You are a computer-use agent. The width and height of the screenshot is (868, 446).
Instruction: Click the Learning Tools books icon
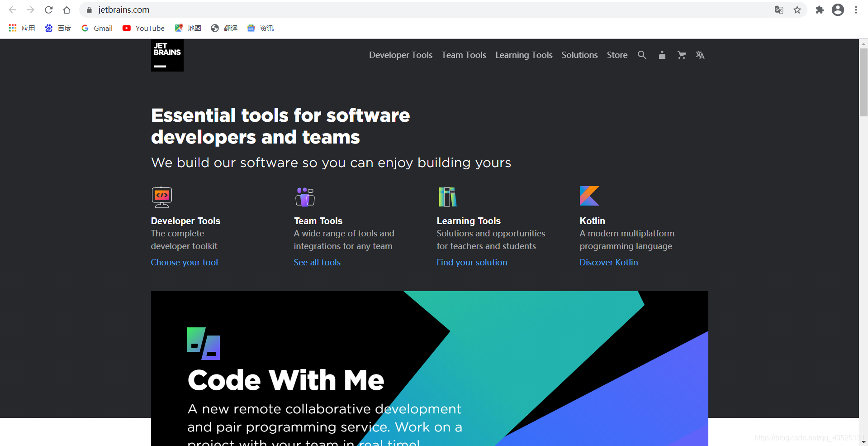coord(448,197)
